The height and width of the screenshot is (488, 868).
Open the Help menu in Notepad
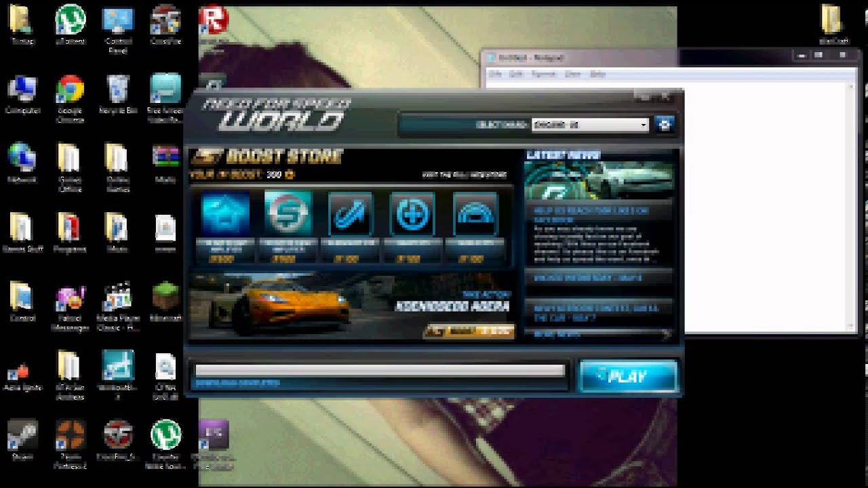(x=597, y=74)
